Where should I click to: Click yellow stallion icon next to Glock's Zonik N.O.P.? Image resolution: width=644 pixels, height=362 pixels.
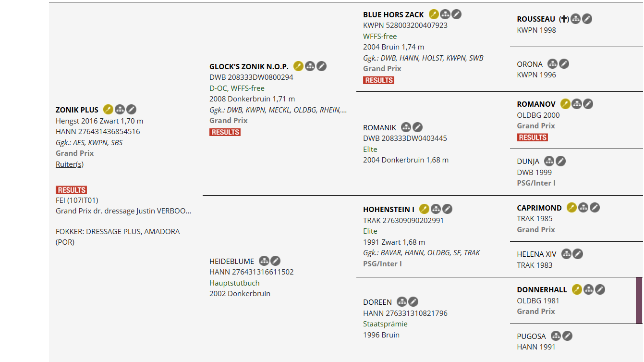(298, 66)
